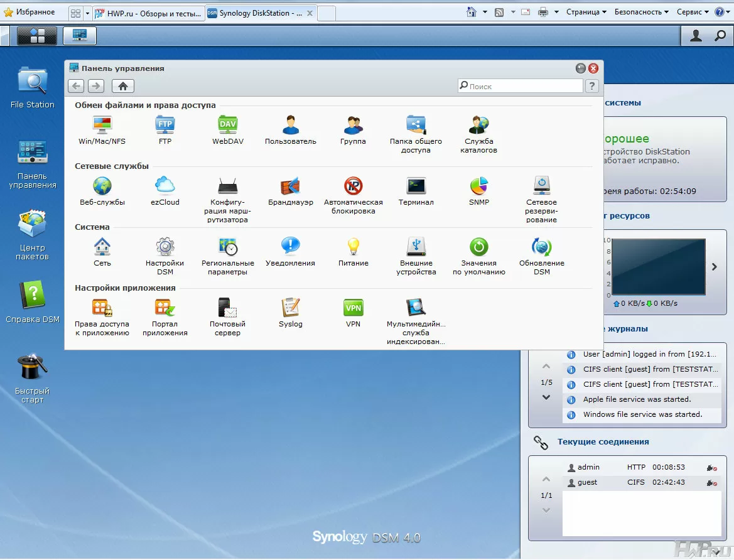This screenshot has height=560, width=734.
Task: Launch Панель управления desktop shortcut
Action: [32, 164]
